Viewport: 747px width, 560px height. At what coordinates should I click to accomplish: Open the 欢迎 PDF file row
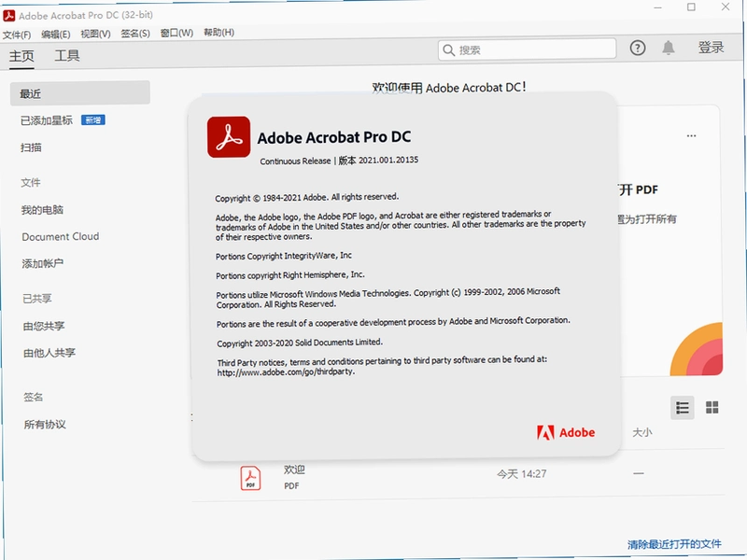tap(458, 477)
